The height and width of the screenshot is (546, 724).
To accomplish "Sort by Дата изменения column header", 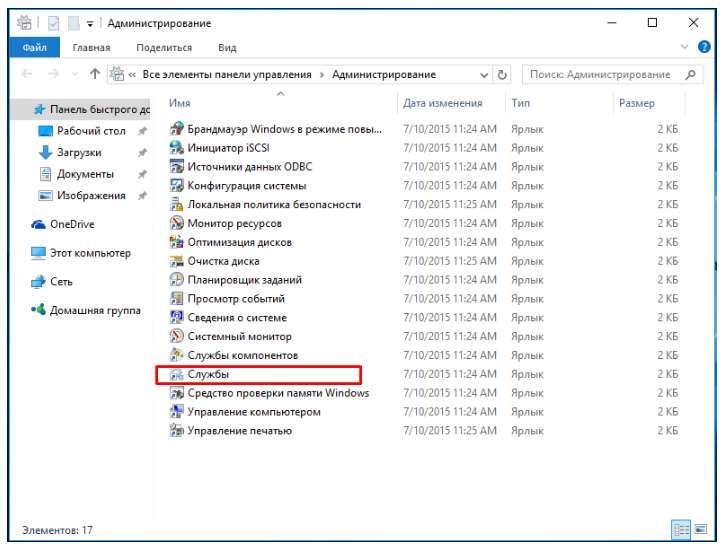I will 442,103.
